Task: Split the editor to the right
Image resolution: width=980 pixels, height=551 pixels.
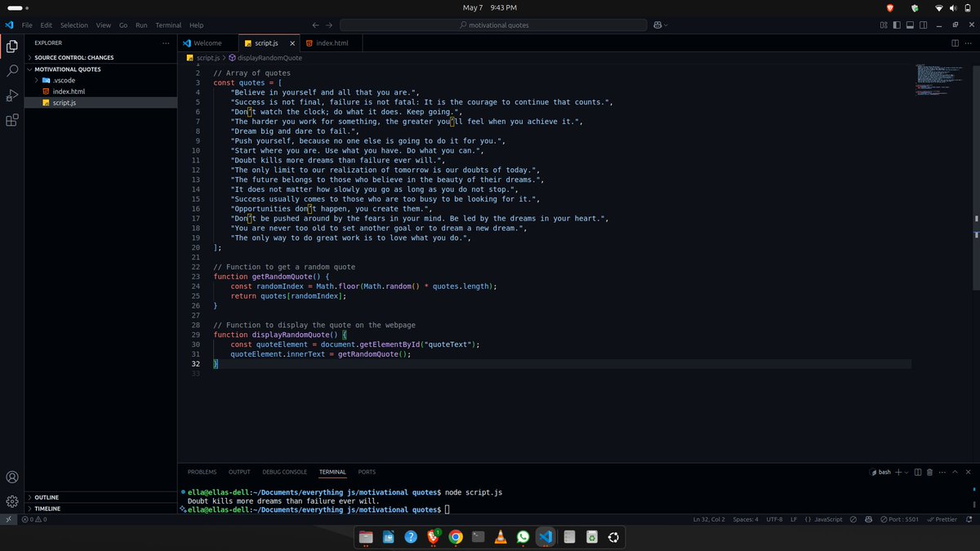Action: point(955,43)
